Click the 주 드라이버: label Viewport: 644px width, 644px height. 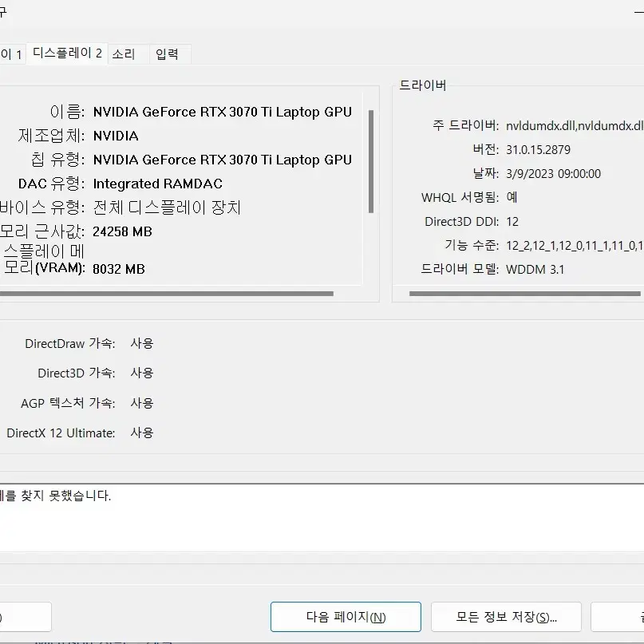pos(466,125)
